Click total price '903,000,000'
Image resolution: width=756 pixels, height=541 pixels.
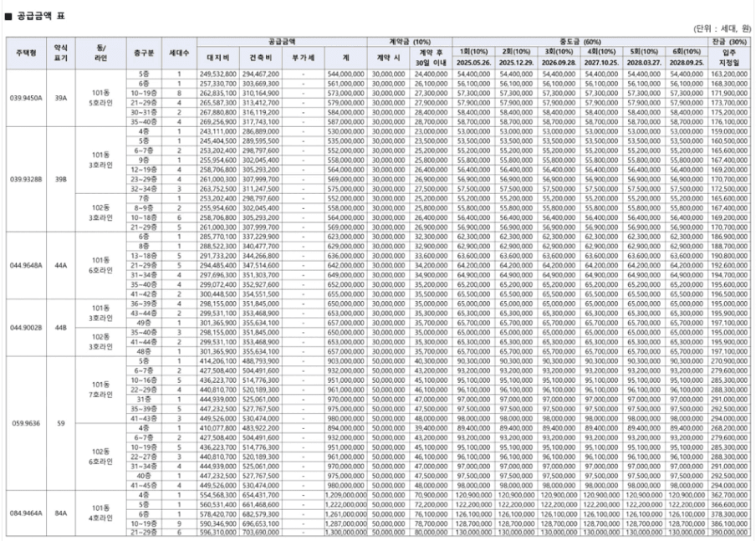click(x=345, y=361)
